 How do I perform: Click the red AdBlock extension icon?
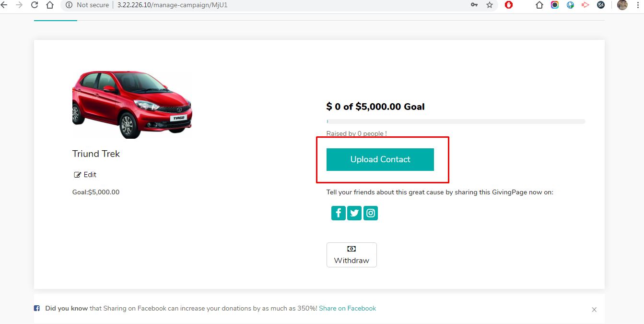(x=509, y=5)
